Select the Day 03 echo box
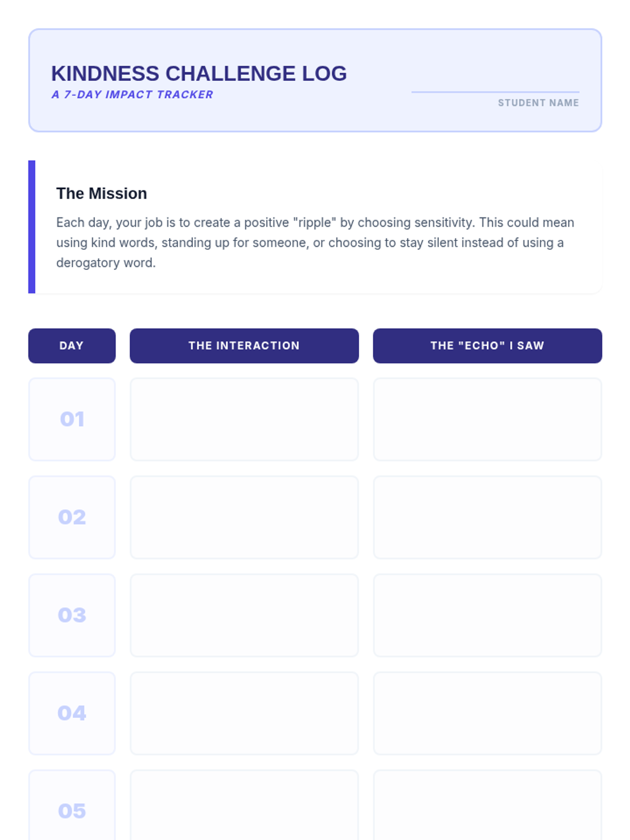 (487, 615)
